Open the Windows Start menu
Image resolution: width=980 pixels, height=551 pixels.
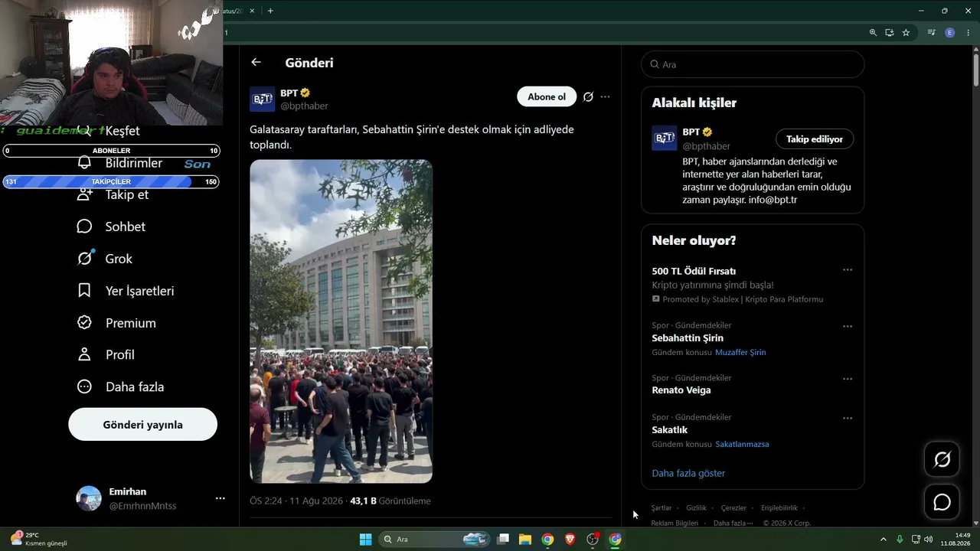(x=365, y=540)
